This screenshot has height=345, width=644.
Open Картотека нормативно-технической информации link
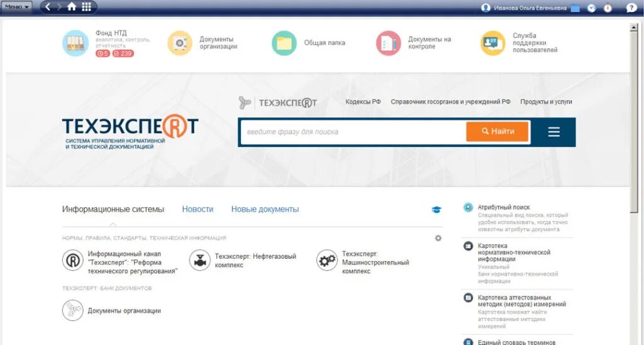point(514,252)
